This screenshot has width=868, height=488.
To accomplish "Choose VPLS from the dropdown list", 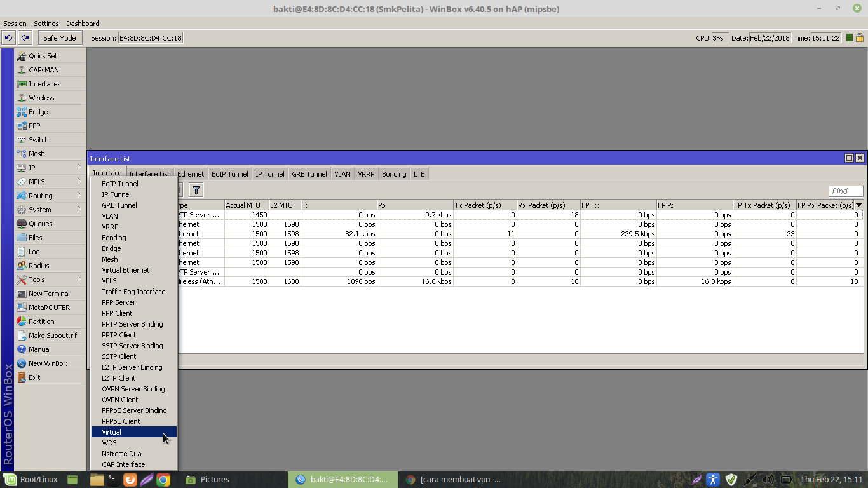I will tap(134, 281).
